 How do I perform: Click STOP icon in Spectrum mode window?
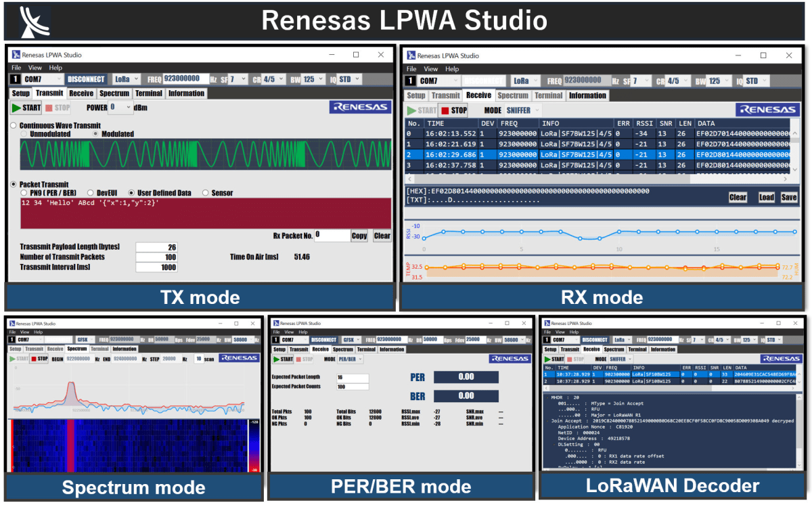click(x=34, y=359)
